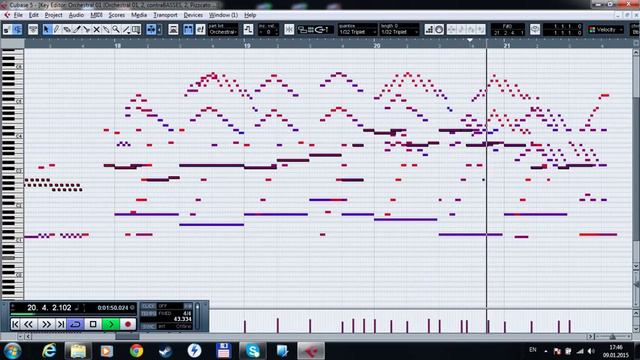640x360 pixels.
Task: Open the Velocity event colors dropdown
Action: (x=606, y=30)
